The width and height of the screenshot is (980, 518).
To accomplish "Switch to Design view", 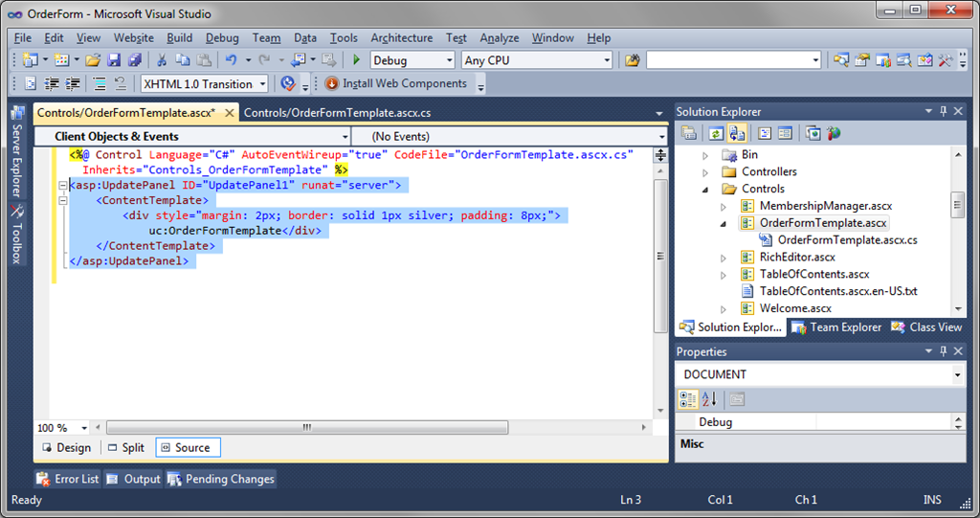I will pyautogui.click(x=66, y=447).
